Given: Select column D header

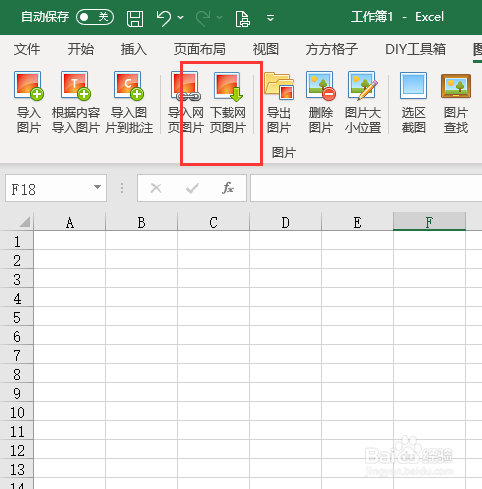Looking at the screenshot, I should [285, 221].
